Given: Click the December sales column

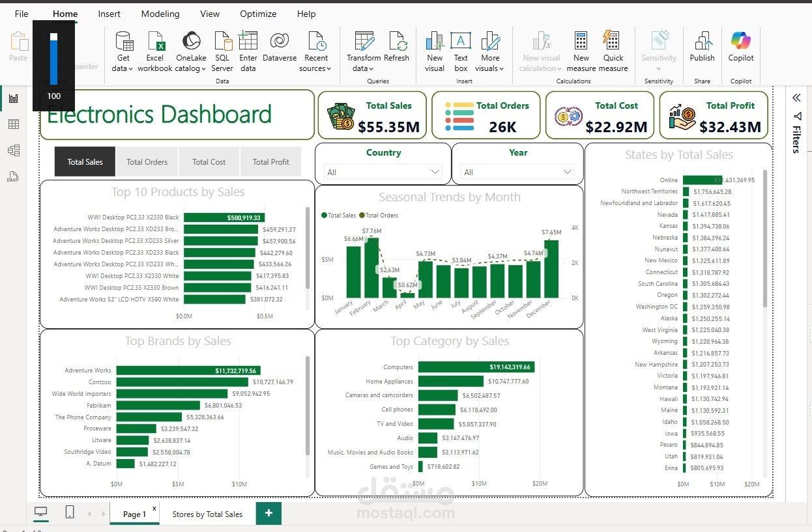Looking at the screenshot, I should pyautogui.click(x=551, y=268).
